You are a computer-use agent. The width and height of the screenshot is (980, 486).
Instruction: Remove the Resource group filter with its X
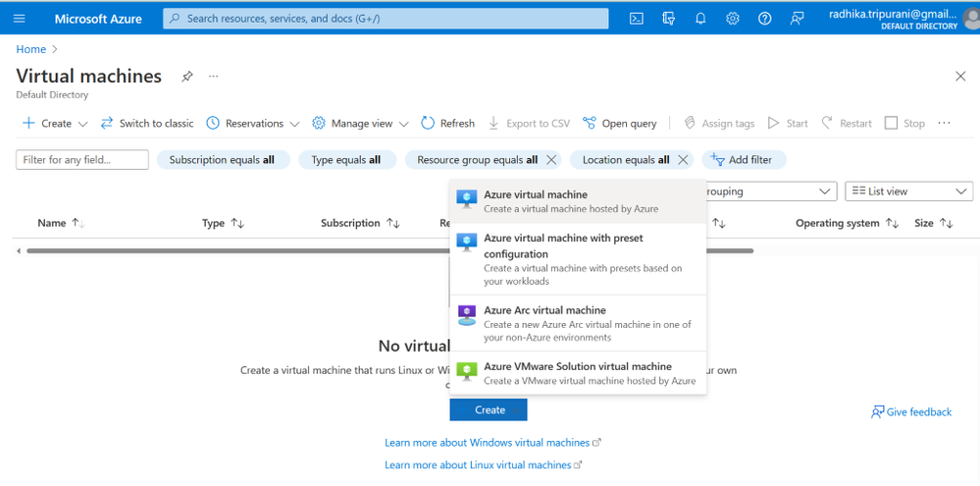point(551,159)
